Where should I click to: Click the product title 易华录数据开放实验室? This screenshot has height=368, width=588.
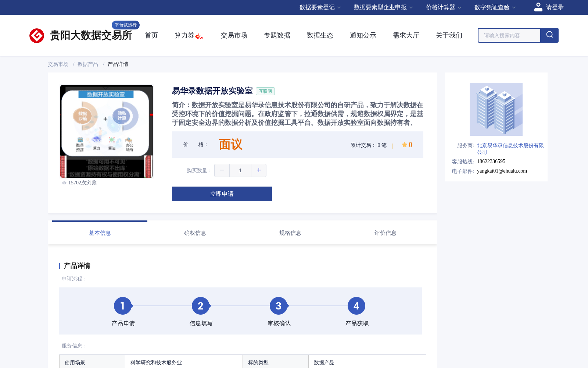pos(212,91)
